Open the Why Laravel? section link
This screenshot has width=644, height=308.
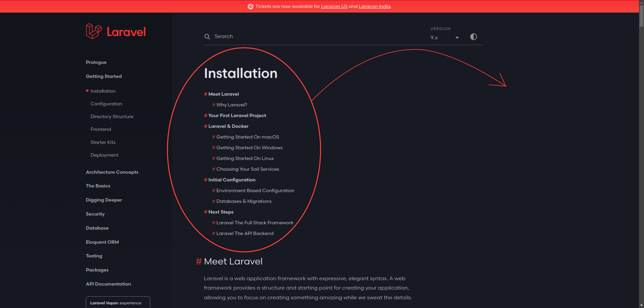pos(232,105)
